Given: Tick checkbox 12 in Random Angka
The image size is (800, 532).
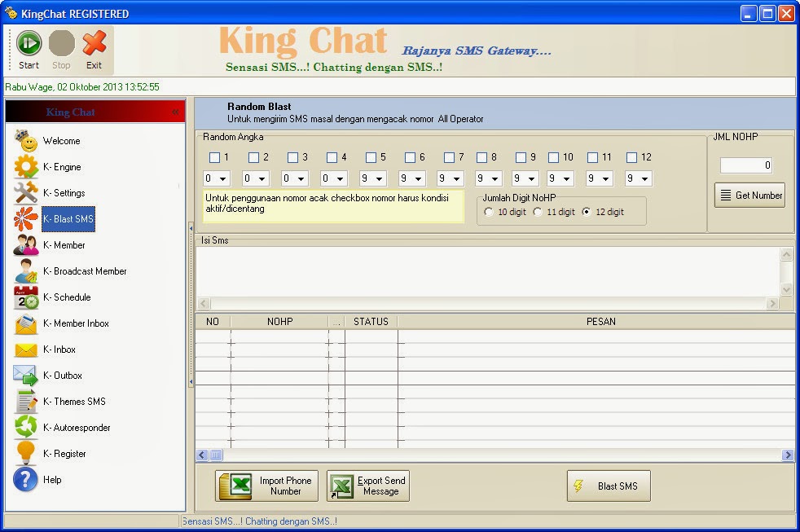Looking at the screenshot, I should click(x=631, y=157).
